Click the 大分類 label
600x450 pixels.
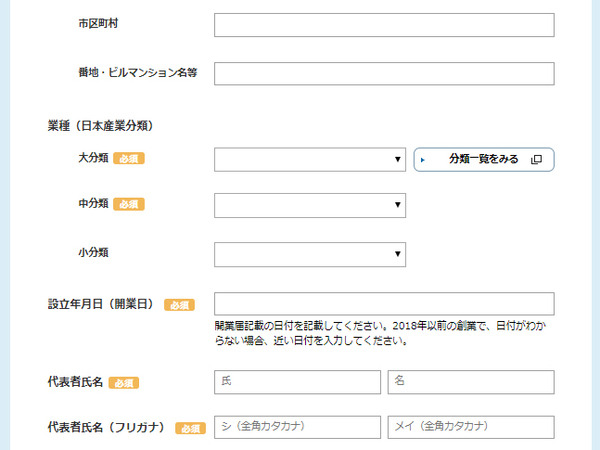point(93,158)
